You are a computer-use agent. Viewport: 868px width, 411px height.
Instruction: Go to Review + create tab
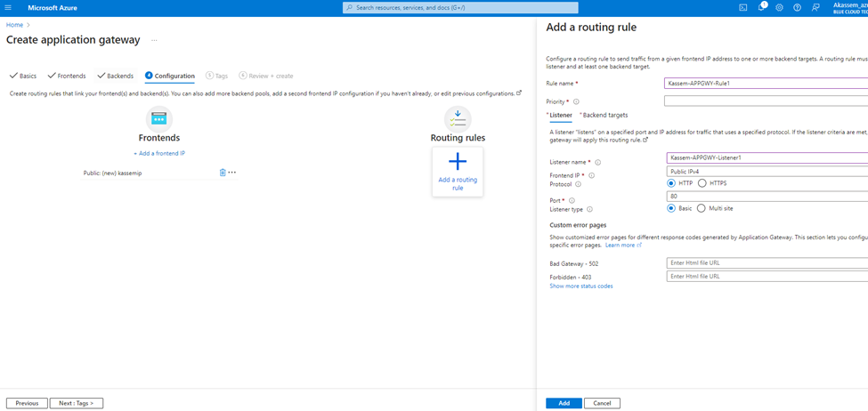(266, 76)
